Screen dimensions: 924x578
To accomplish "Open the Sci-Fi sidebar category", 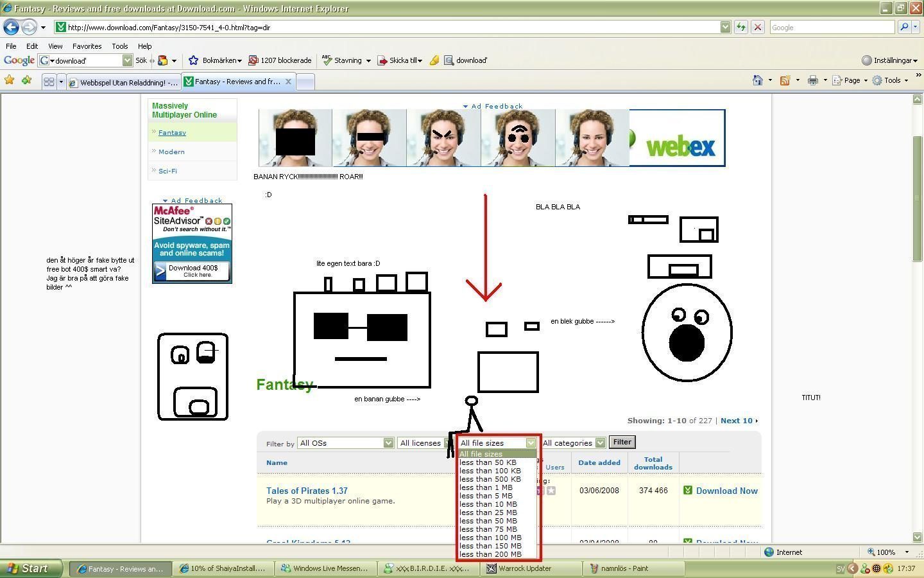I will 167,171.
